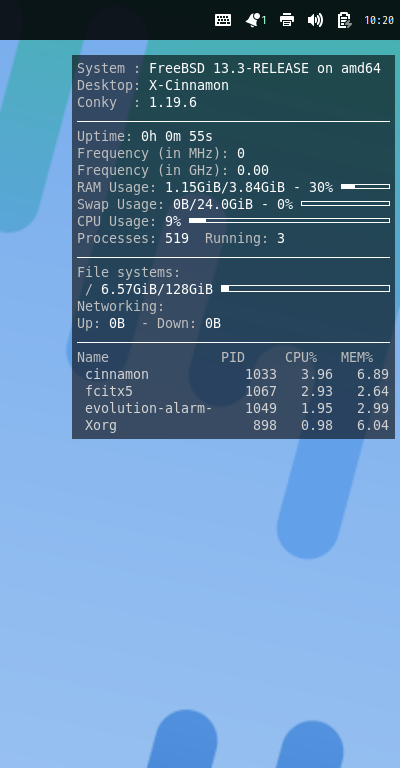Click PID 1033 in the process table

pyautogui.click(x=261, y=374)
